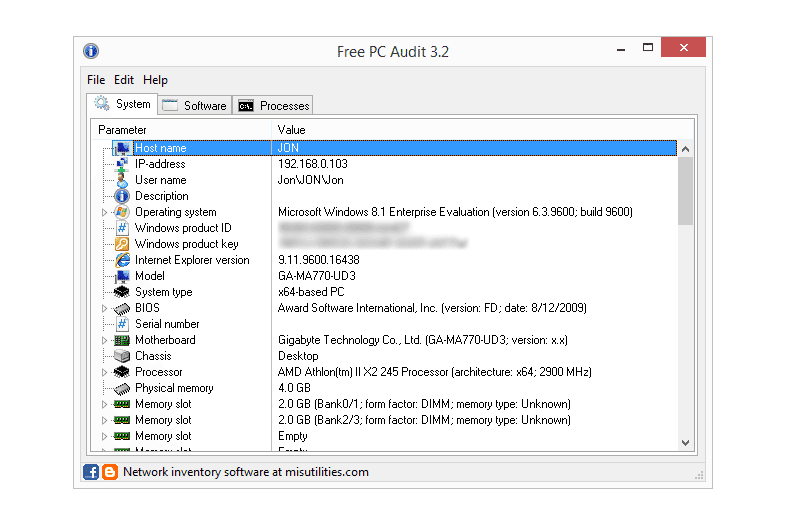The width and height of the screenshot is (786, 524).
Task: Click the System type chip icon
Action: [122, 292]
